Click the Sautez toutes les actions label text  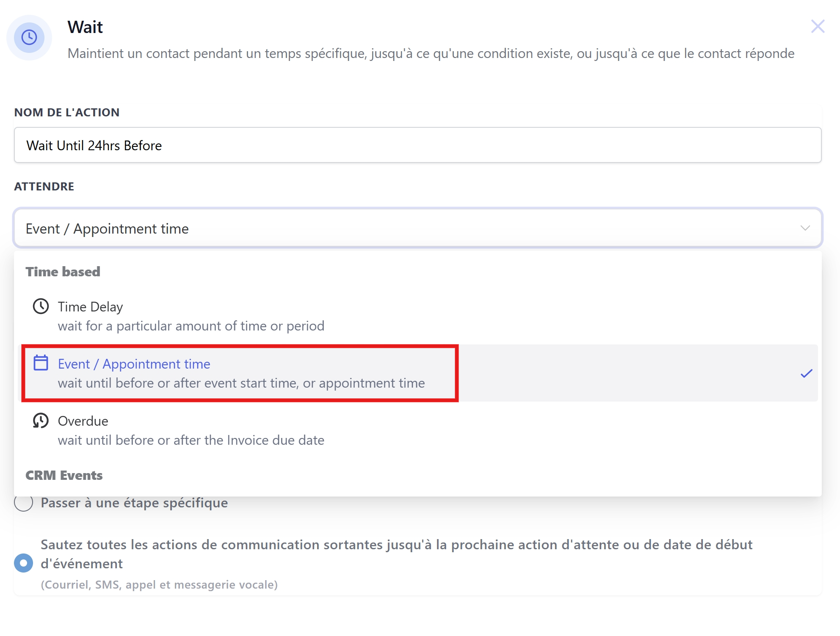[x=396, y=554]
